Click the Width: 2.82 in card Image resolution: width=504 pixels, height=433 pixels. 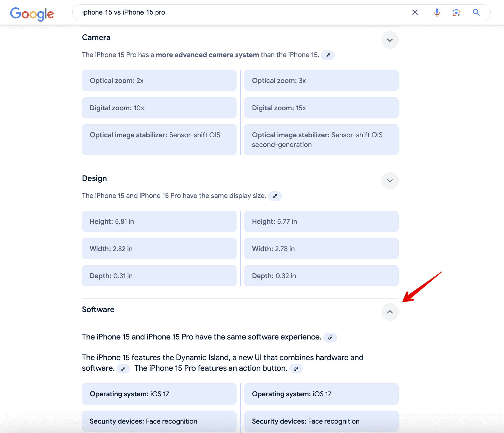point(159,249)
